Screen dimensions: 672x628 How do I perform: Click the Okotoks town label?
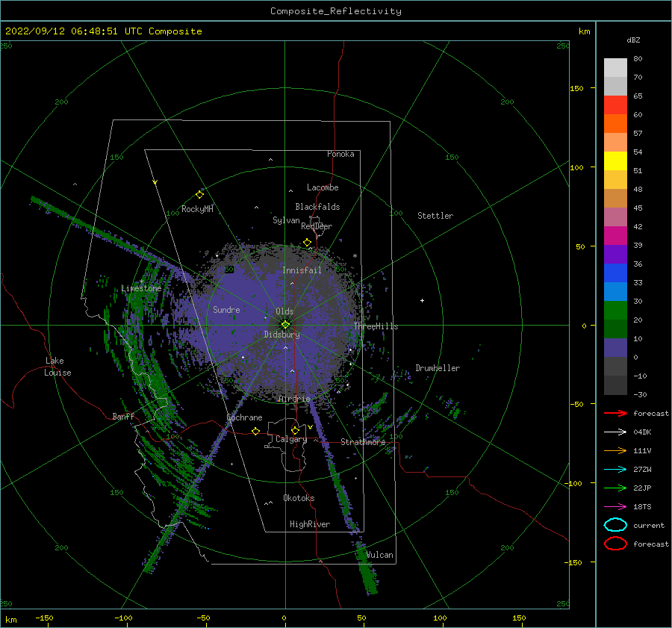pyautogui.click(x=299, y=498)
